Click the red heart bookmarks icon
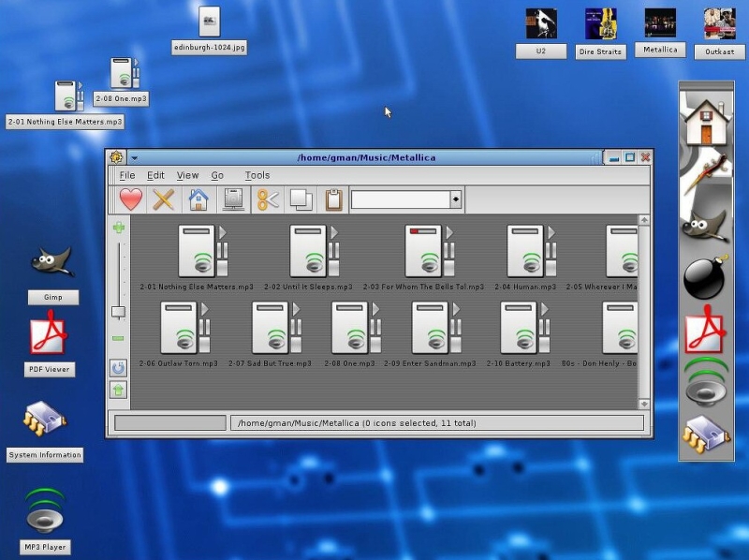This screenshot has height=560, width=749. tap(130, 199)
